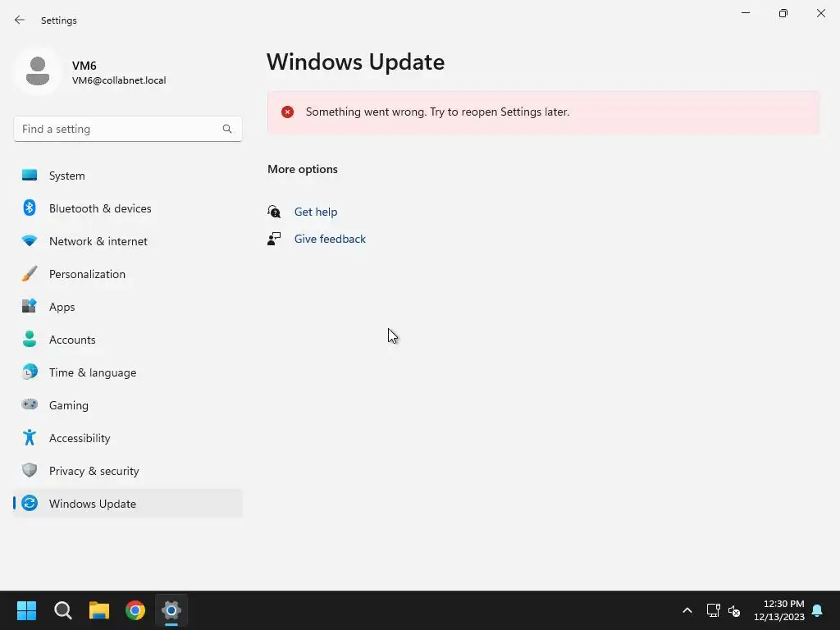Open the VM6 user profile avatar
Image resolution: width=840 pixels, height=630 pixels.
[38, 71]
